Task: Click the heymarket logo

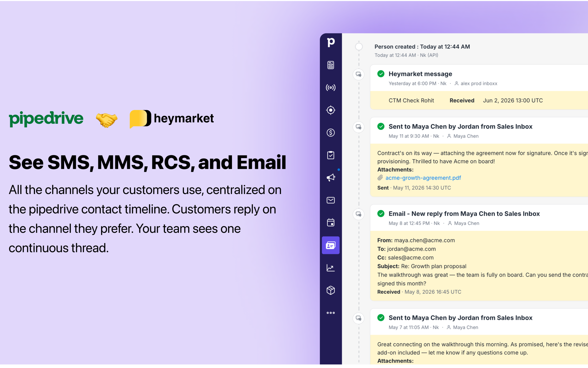Action: click(171, 119)
